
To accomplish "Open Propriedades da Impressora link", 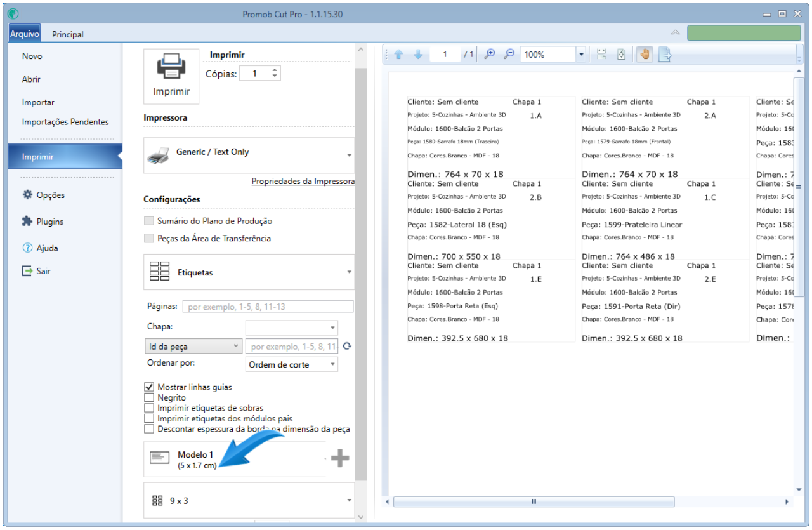I will tap(303, 181).
